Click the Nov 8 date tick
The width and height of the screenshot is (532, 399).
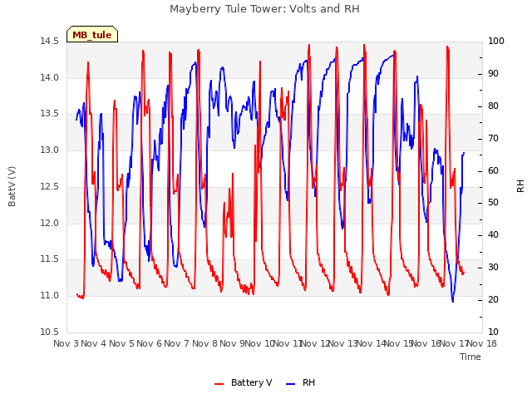204,343
